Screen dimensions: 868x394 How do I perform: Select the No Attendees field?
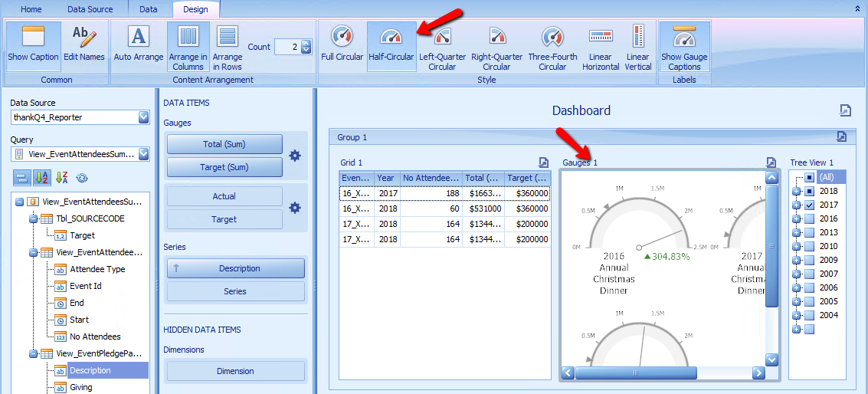[95, 337]
